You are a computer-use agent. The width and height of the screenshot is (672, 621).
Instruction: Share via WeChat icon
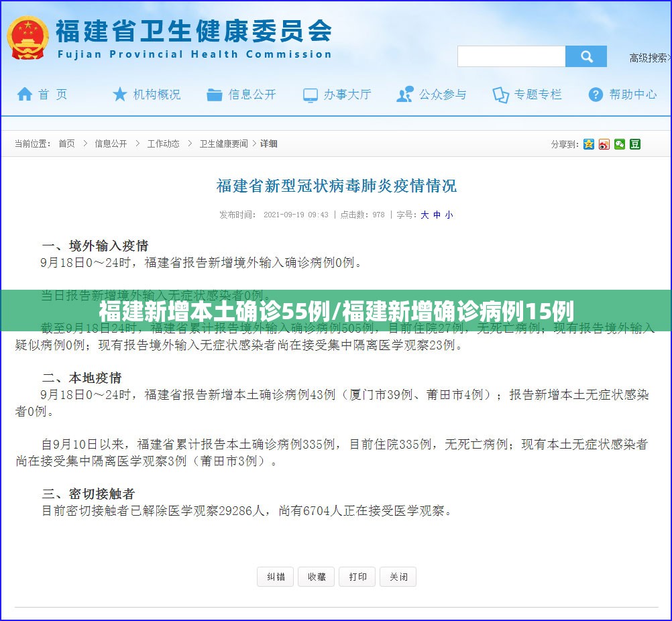620,144
